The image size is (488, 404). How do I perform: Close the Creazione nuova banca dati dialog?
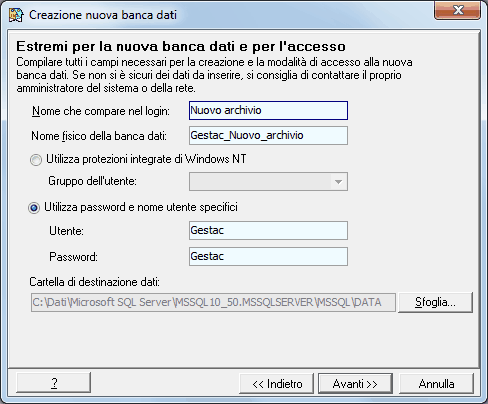(457, 11)
